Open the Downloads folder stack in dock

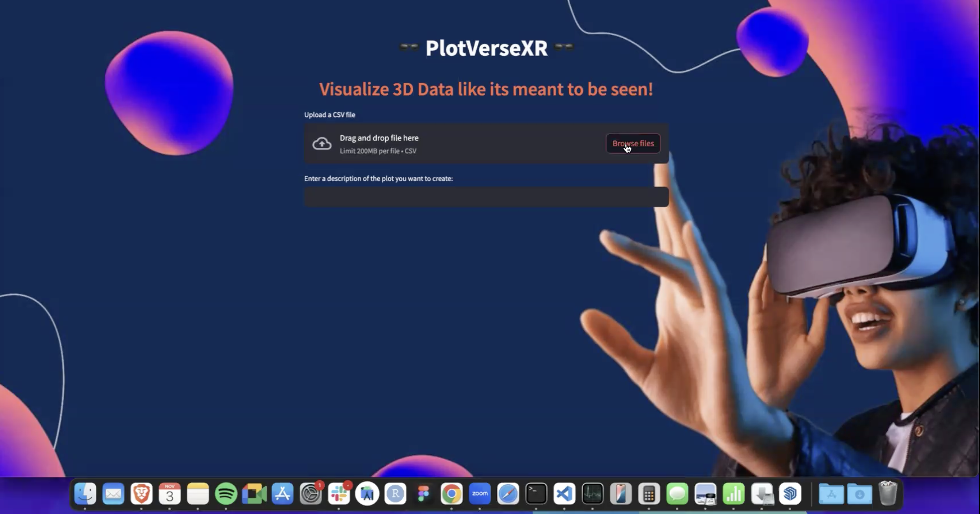[x=860, y=493]
